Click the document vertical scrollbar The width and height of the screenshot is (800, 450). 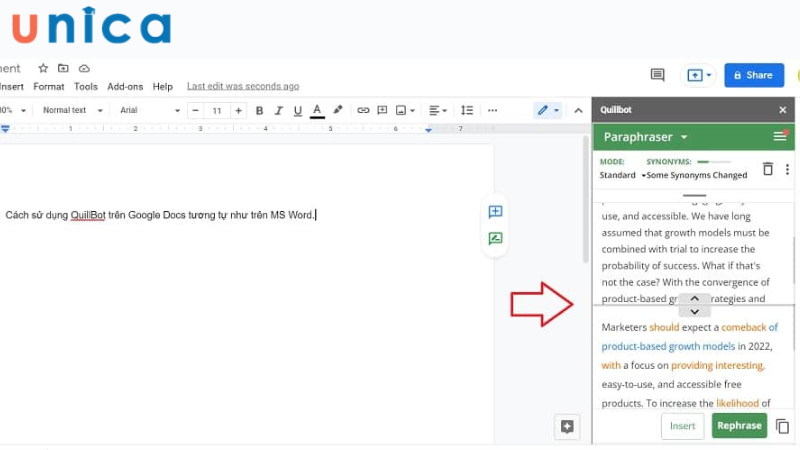[586, 200]
